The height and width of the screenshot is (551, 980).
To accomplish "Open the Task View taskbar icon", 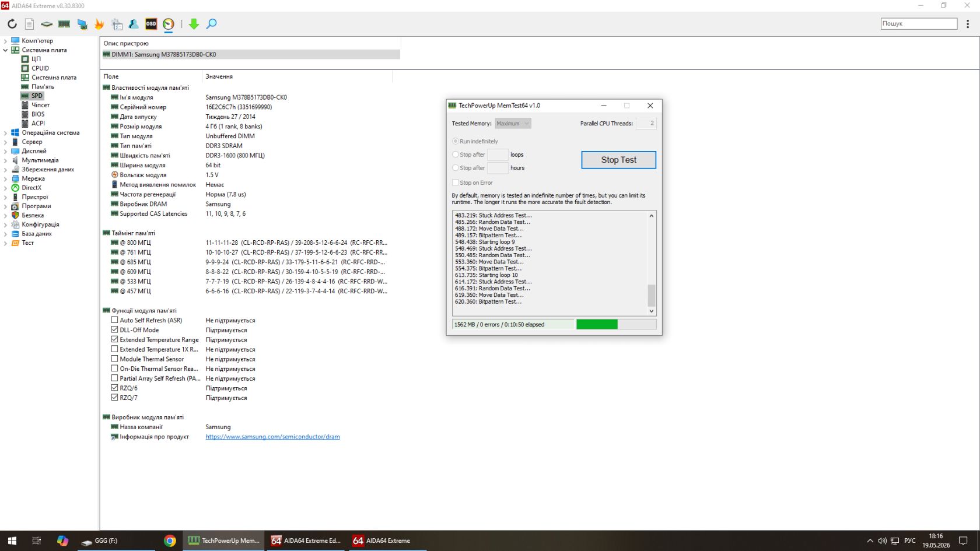I will click(37, 541).
